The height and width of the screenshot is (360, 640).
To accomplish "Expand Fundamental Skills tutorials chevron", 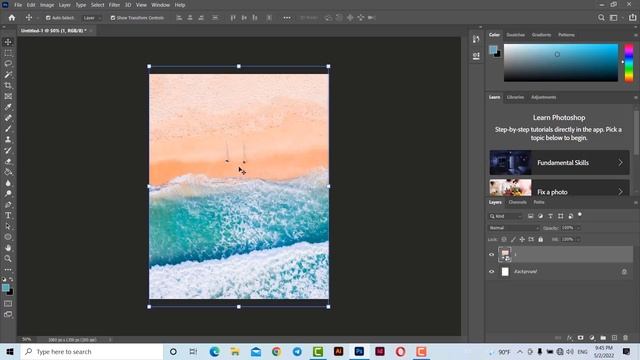I will point(620,162).
